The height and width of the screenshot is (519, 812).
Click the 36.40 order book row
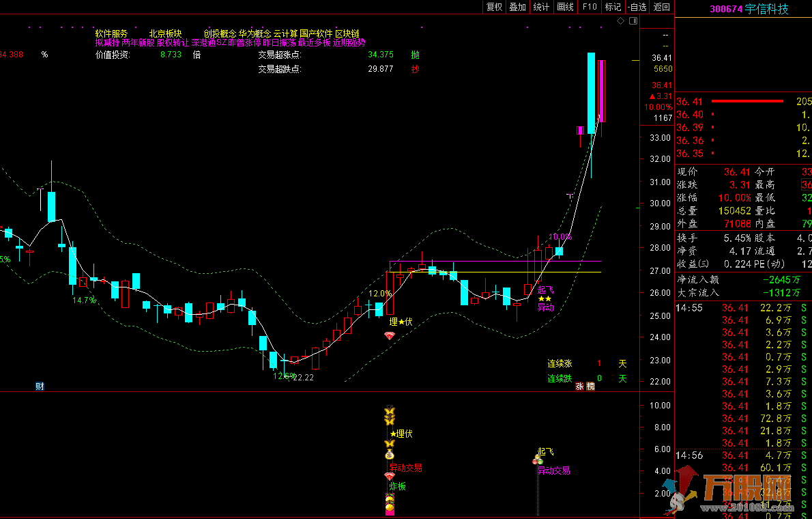pyautogui.click(x=744, y=115)
